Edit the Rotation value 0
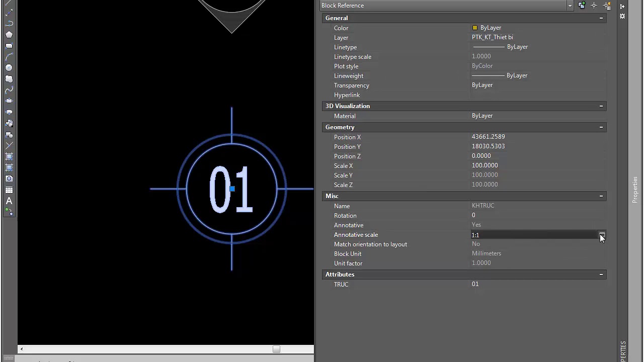The width and height of the screenshot is (644, 362). [473, 215]
